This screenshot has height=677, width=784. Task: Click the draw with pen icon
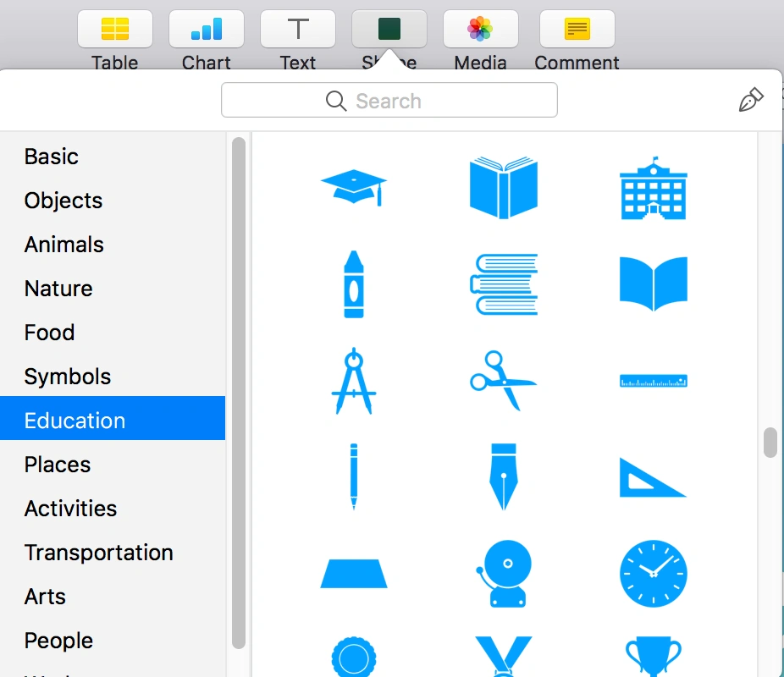coord(750,99)
